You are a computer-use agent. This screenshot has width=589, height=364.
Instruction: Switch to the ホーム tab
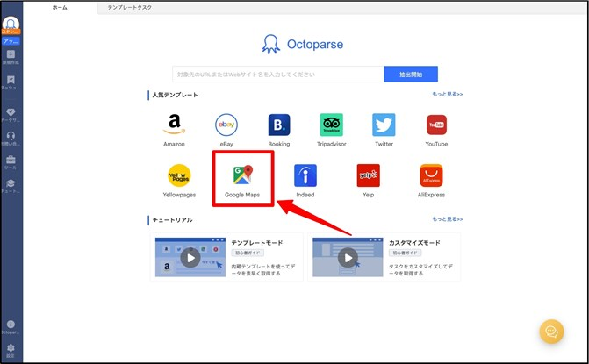click(60, 8)
